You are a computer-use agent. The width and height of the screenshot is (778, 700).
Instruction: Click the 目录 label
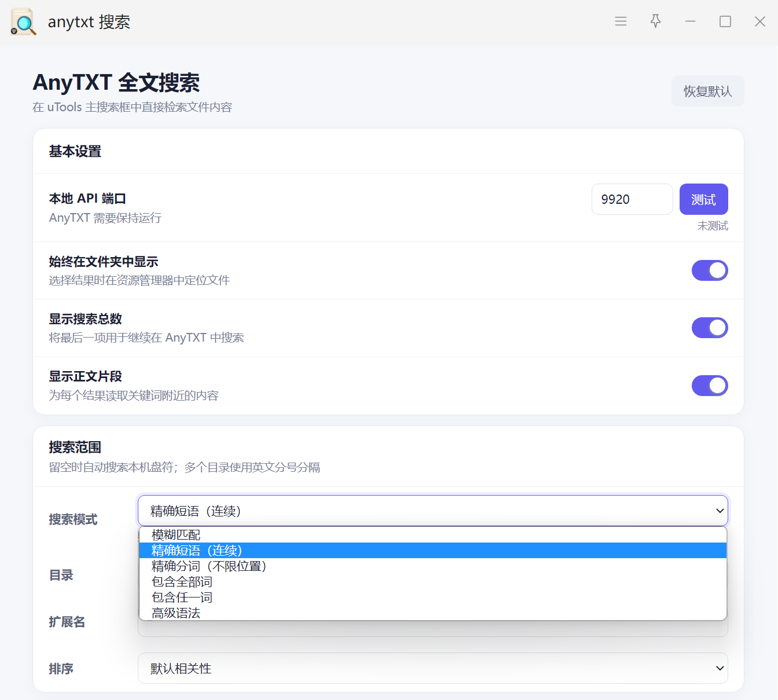click(x=61, y=576)
